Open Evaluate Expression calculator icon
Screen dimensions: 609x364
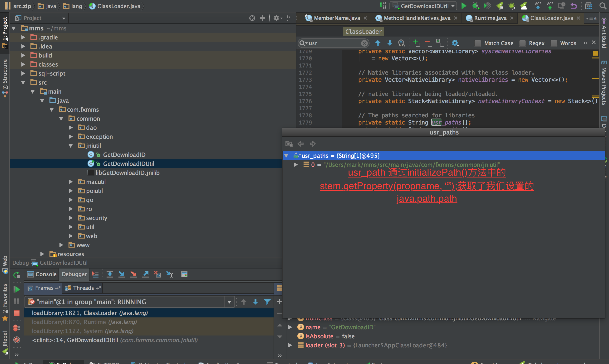[184, 274]
